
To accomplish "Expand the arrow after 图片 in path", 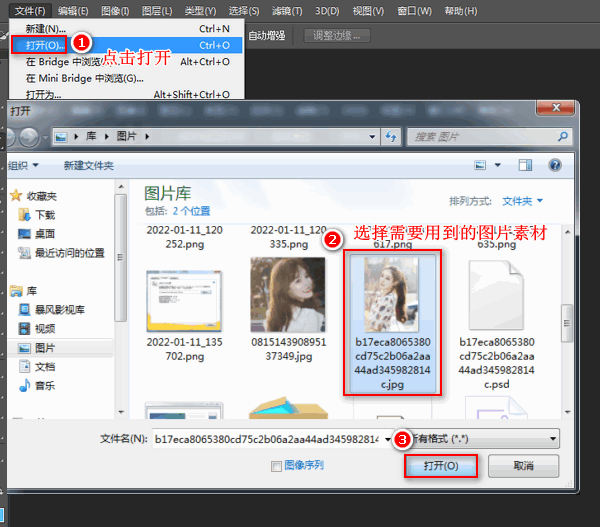I will 147,137.
